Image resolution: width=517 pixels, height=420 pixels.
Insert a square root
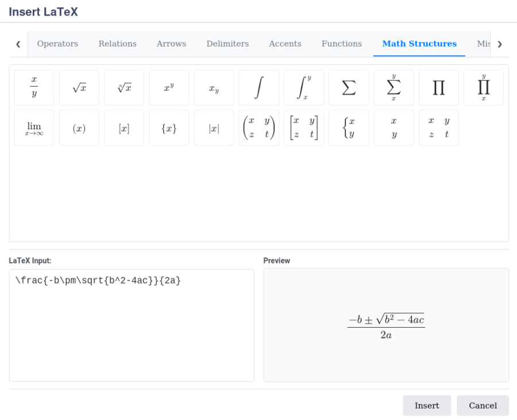click(79, 87)
